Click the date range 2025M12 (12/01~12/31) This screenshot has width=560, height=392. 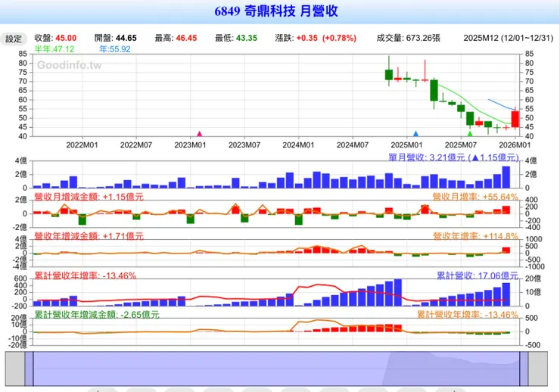(x=509, y=38)
